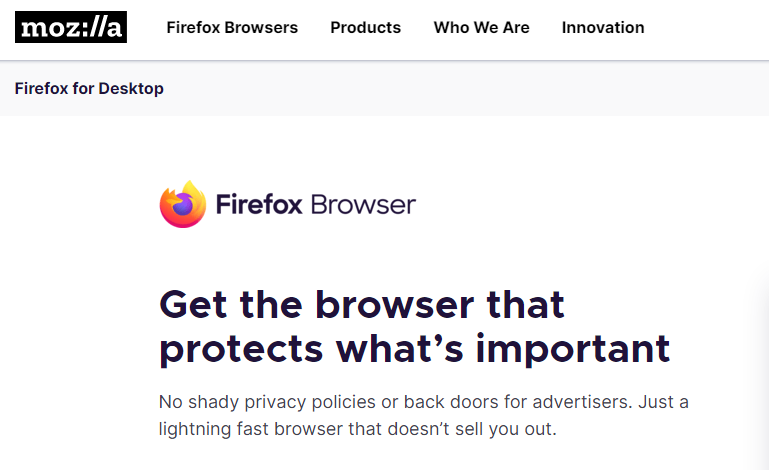Open the Products navigation menu
This screenshot has height=470, width=769.
click(x=365, y=27)
